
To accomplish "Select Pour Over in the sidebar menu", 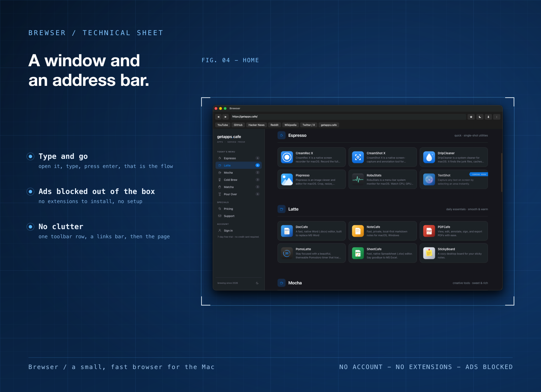I will (x=239, y=194).
